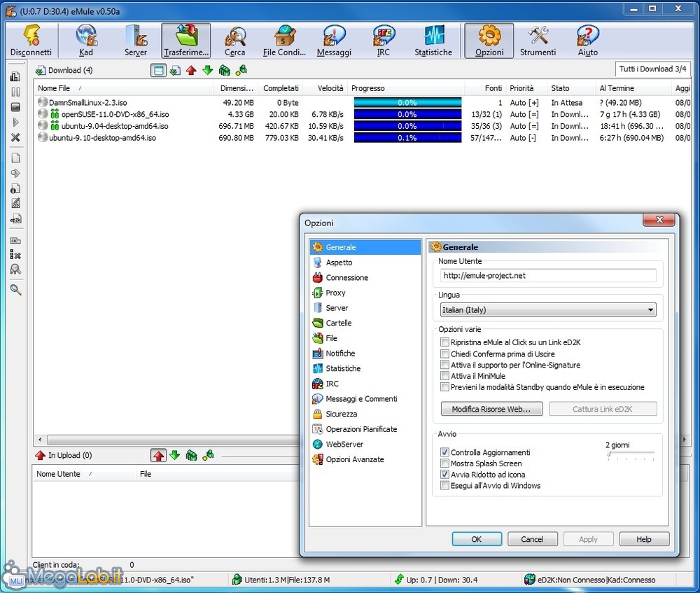Click the green download arrow in Upload panel toolbar

[175, 455]
